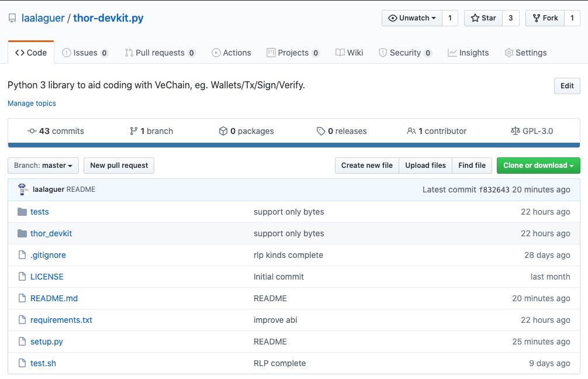
Task: Click the test.sh file icon
Action: coord(22,363)
